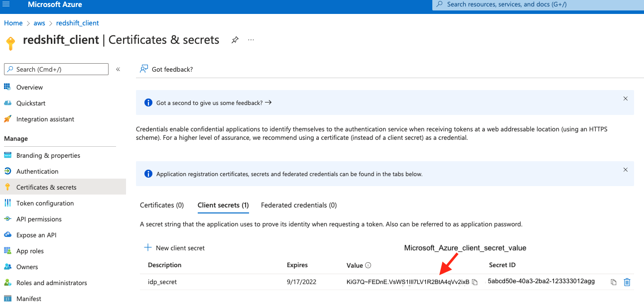This screenshot has width=644, height=305.
Task: Select the secret value starting KiG7Q
Action: coord(408,282)
